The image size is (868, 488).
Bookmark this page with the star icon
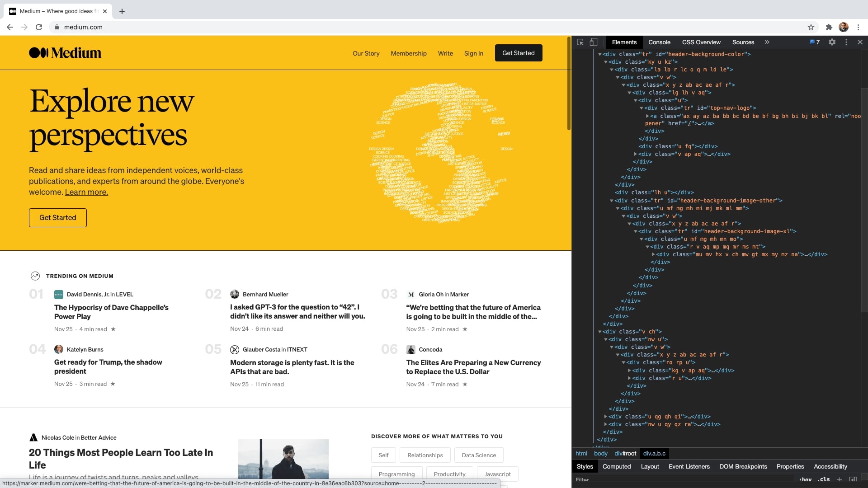pyautogui.click(x=811, y=27)
